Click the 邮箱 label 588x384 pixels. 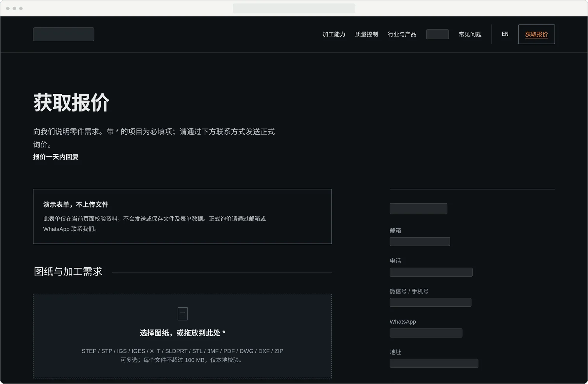(x=395, y=230)
